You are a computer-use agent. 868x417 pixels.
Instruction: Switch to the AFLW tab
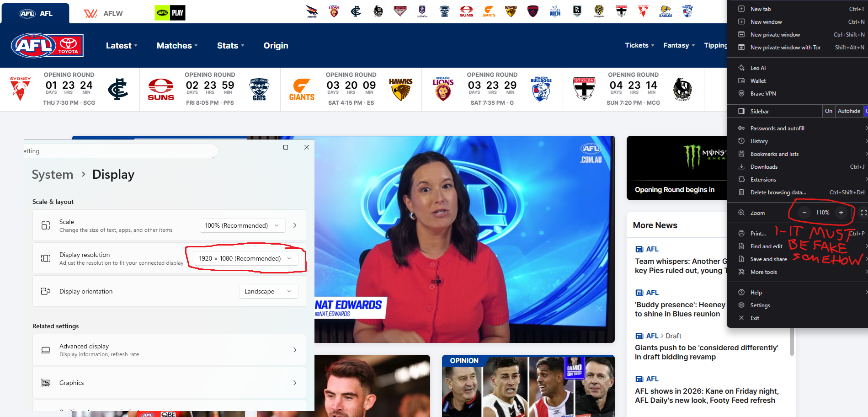[104, 13]
